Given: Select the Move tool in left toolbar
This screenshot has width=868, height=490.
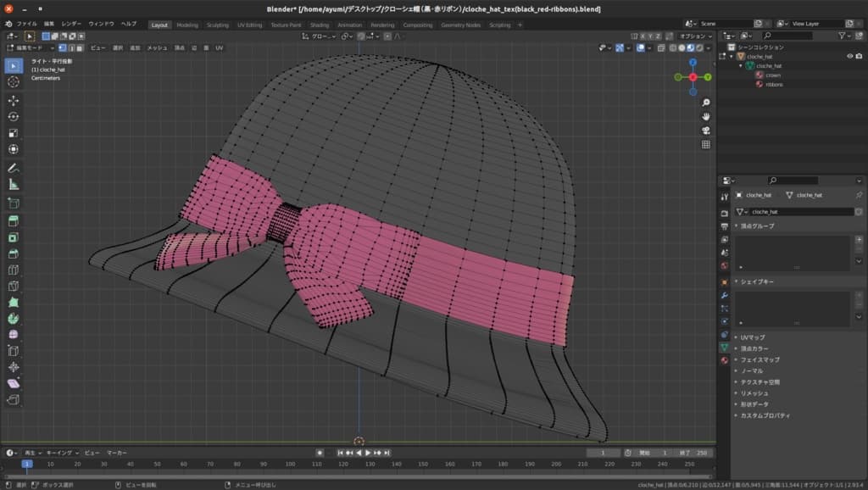Looking at the screenshot, I should (x=14, y=100).
